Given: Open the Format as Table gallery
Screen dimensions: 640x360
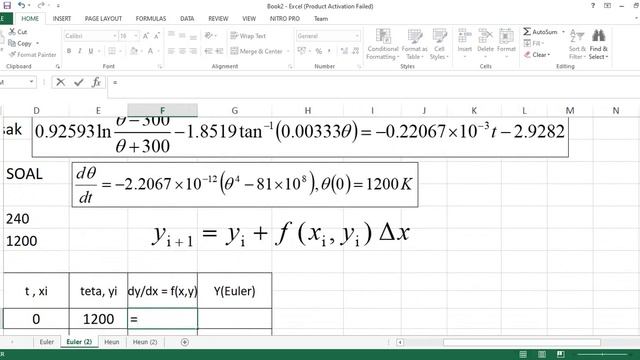Looking at the screenshot, I should (414, 44).
